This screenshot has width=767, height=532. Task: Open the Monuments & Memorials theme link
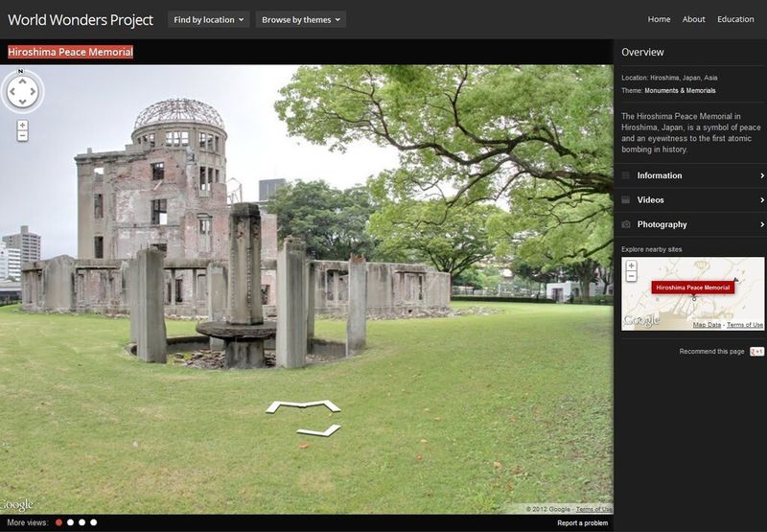coord(680,90)
